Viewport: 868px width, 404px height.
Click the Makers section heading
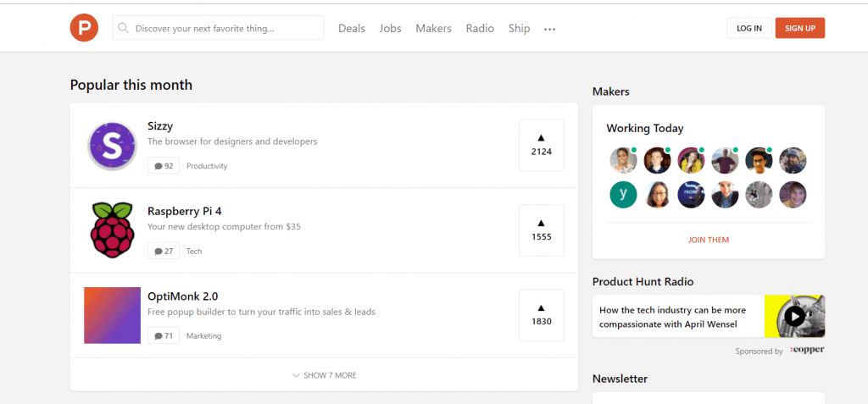[610, 91]
